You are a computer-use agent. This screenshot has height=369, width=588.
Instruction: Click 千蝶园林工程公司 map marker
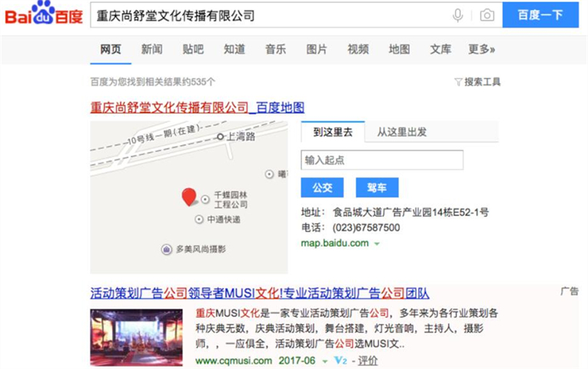point(204,199)
